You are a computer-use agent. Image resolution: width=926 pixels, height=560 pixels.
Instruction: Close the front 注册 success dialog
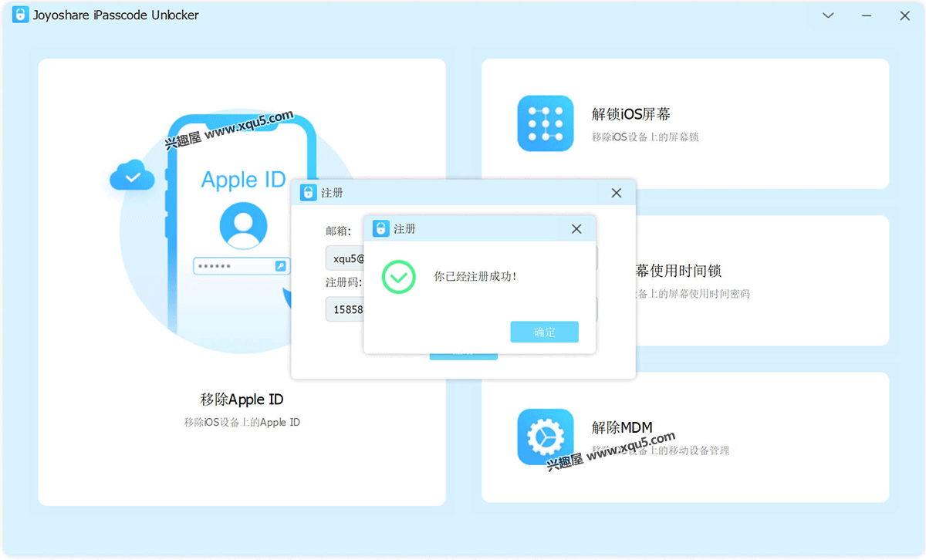point(576,229)
